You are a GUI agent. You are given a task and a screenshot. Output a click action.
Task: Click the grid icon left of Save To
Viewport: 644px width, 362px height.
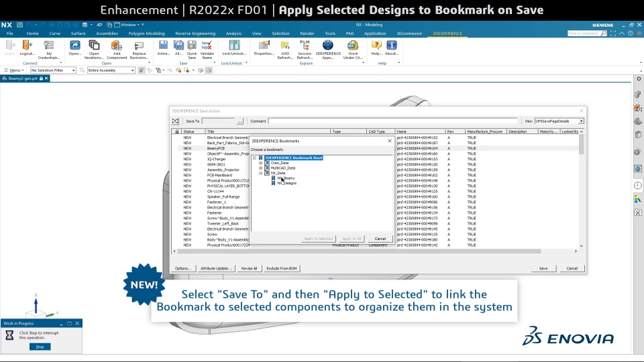[175, 121]
